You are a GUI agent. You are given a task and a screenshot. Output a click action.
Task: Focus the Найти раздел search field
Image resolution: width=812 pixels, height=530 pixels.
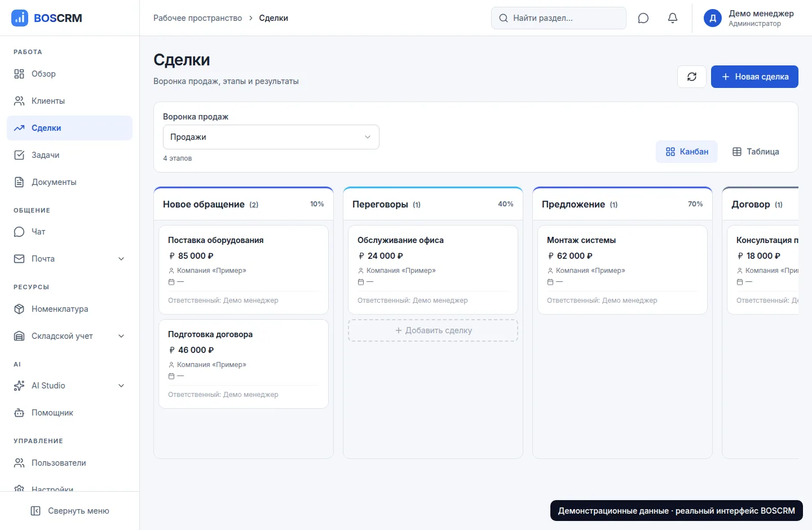coord(559,18)
